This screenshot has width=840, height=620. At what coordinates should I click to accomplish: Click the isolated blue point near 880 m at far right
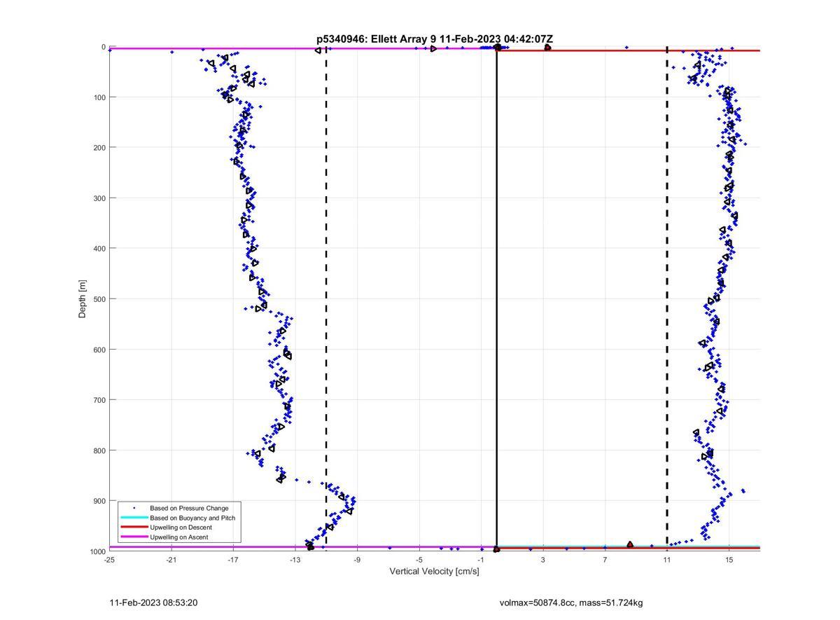coord(743,491)
